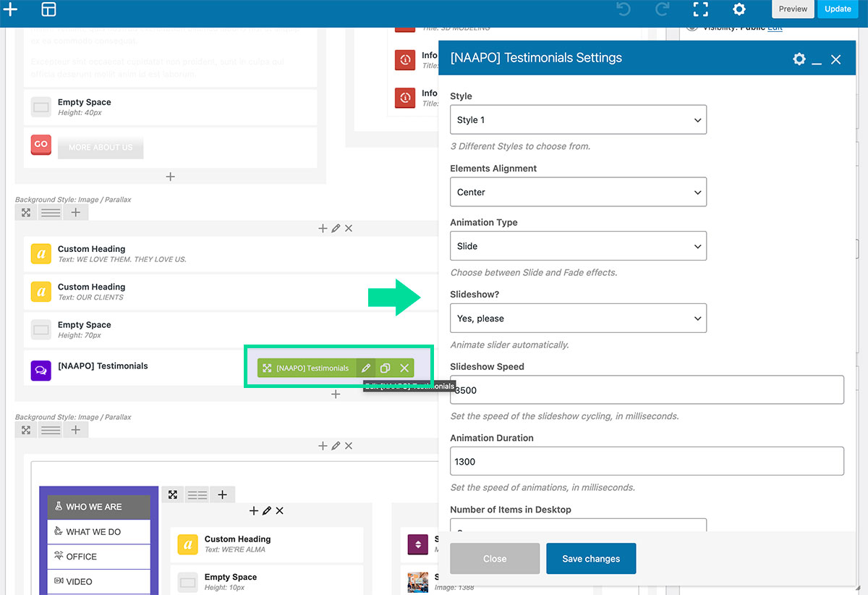
Task: Open the Animation Type dropdown
Action: (x=578, y=246)
